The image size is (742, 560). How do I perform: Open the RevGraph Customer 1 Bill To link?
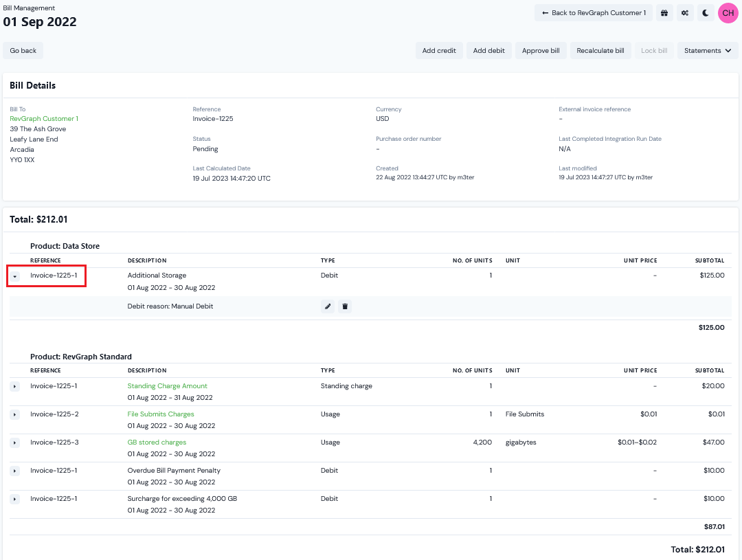pos(44,119)
